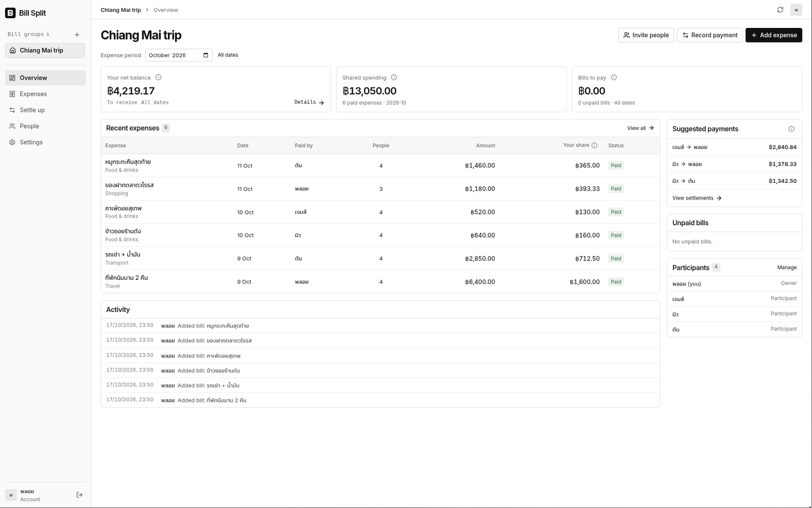Image resolution: width=812 pixels, height=508 pixels.
Task: Show info for Shared spending
Action: [x=394, y=78]
